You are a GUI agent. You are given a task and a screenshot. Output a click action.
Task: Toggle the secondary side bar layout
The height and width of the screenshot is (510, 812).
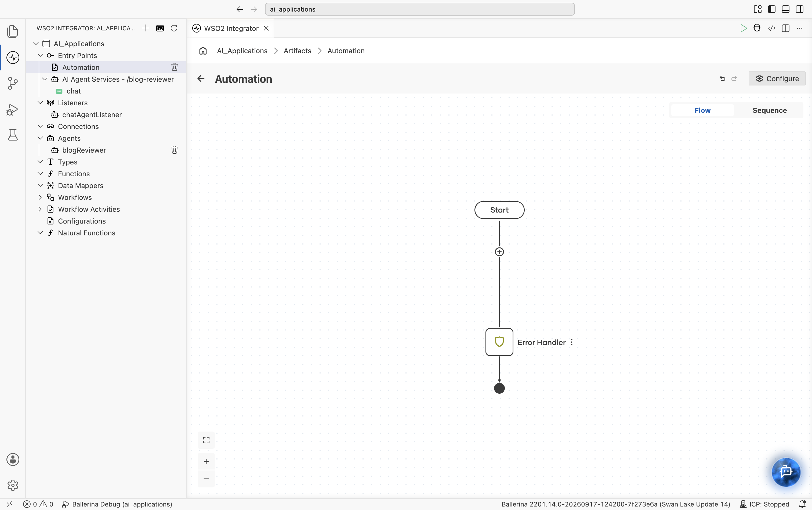(x=800, y=9)
